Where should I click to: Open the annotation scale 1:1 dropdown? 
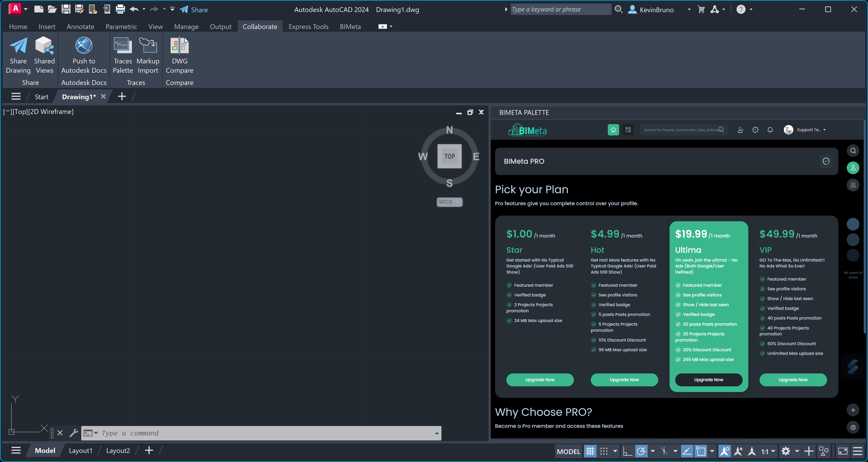768,451
